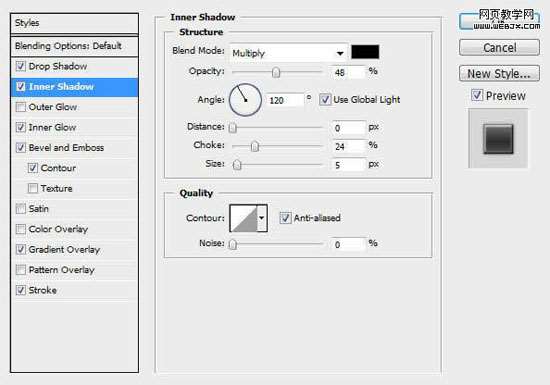This screenshot has height=385, width=550.
Task: Select the Gradient Overlay entry
Action: pyautogui.click(x=74, y=249)
